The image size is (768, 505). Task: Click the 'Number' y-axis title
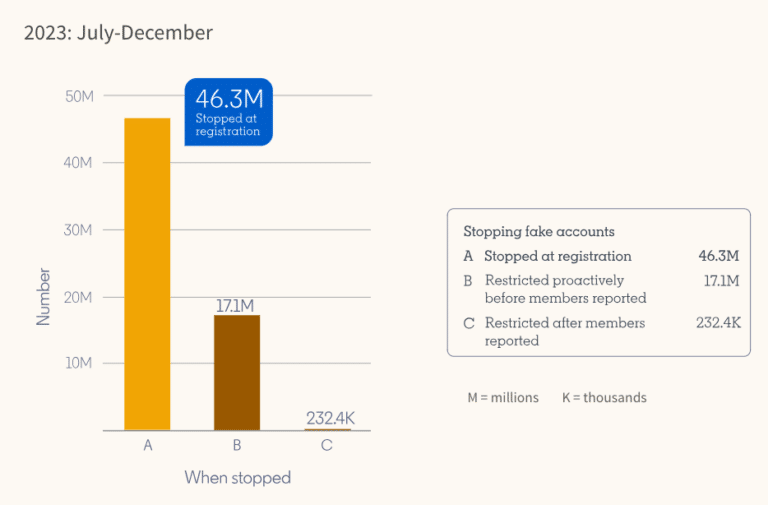click(x=43, y=295)
